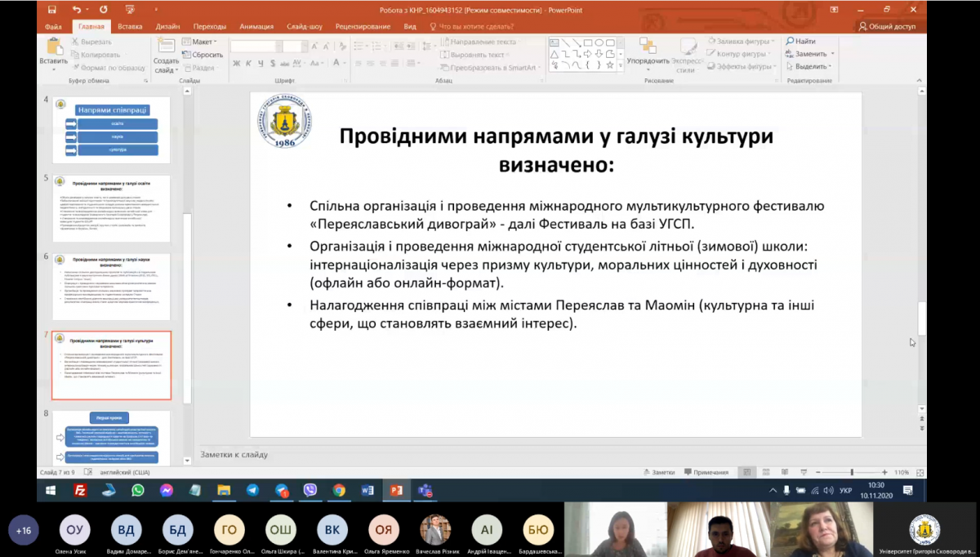Click Найти to find text

(800, 42)
